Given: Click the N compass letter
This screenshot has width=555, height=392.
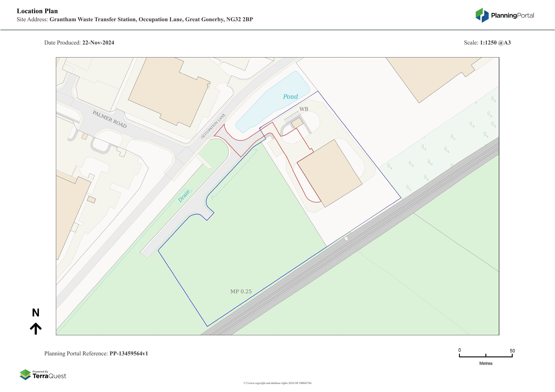Looking at the screenshot, I should click(36, 313).
